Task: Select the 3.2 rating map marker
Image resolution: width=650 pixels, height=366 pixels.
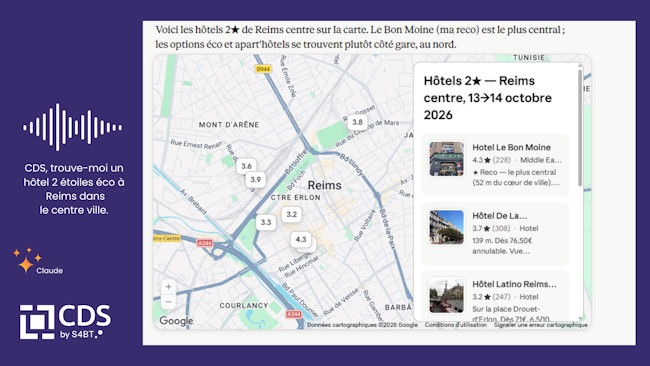Action: [x=291, y=214]
